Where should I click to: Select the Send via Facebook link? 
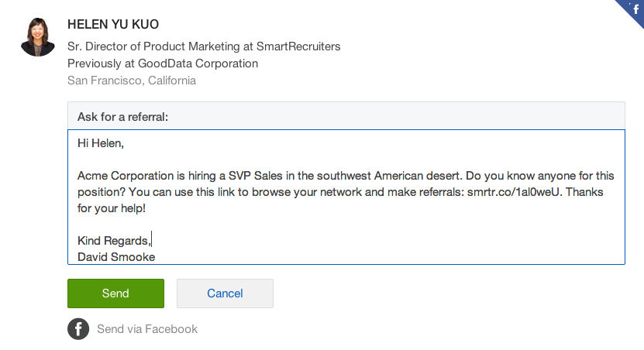[x=147, y=329]
